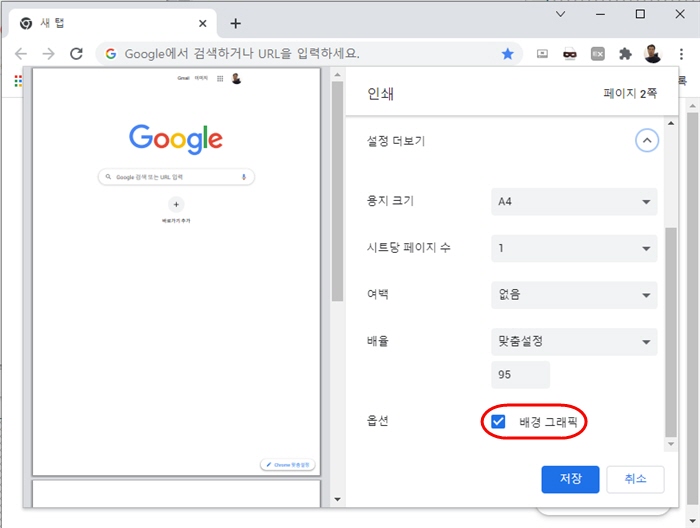Collapse the 설정 더보기 section
700x528 pixels.
(x=647, y=140)
